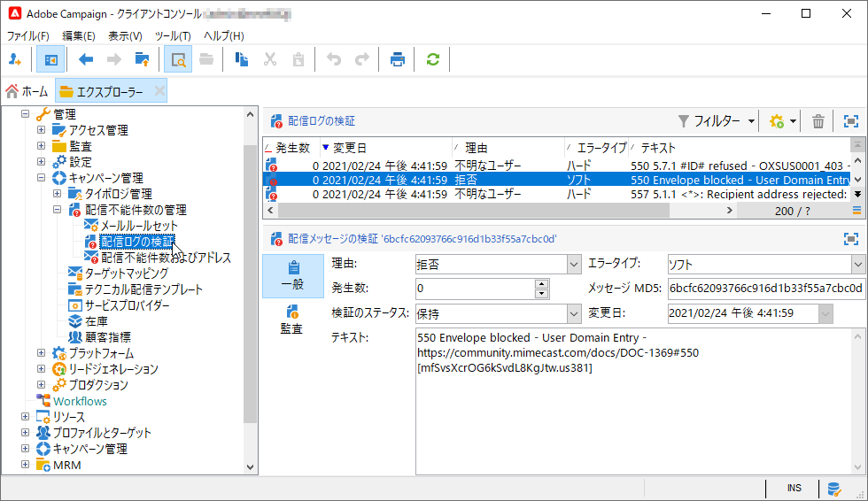Open the list options menu icon
868x501 pixels.
(x=857, y=210)
